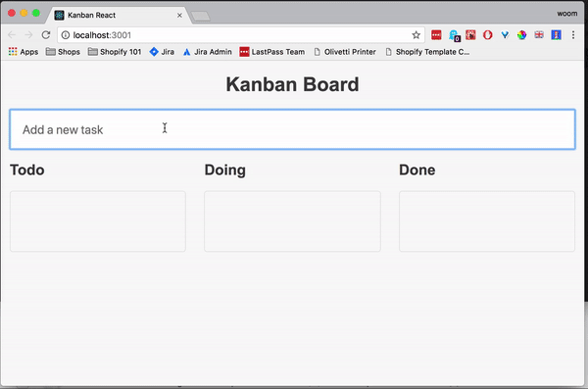Click the Opera-style red O extension icon
588x389 pixels.
[487, 35]
